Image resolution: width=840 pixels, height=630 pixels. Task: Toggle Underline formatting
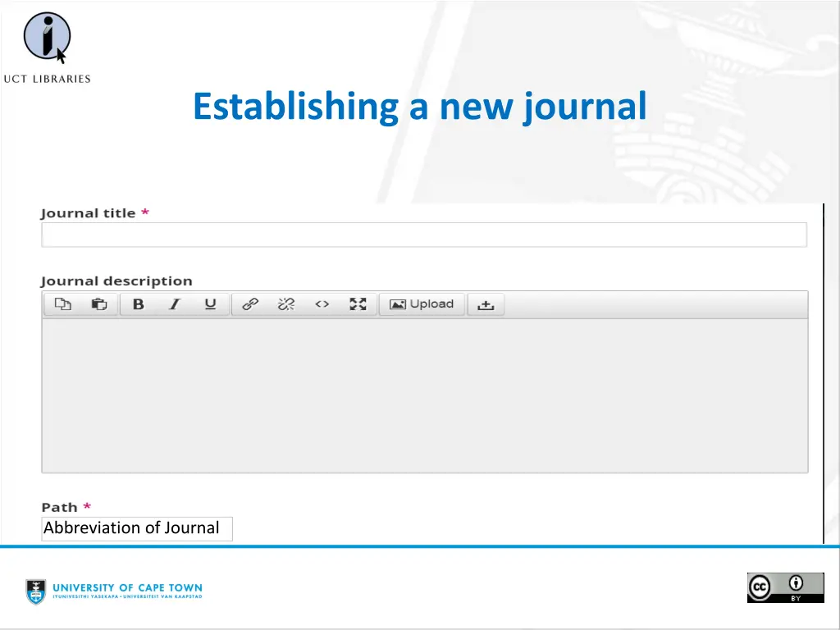(x=211, y=304)
